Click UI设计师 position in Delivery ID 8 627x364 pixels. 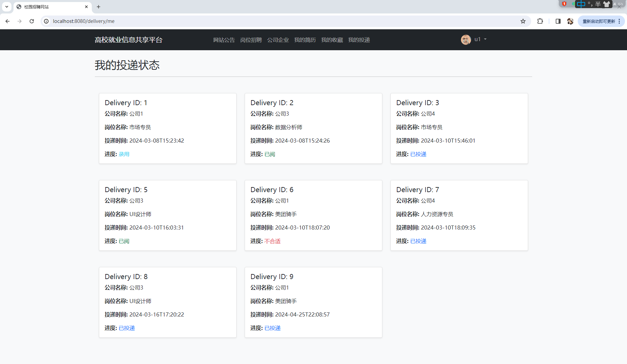[140, 301]
